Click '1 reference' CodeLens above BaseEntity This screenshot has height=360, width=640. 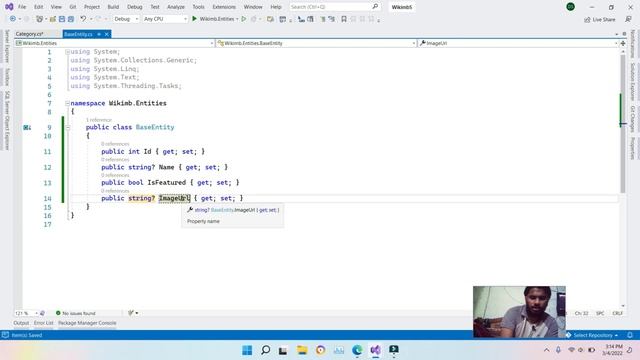(98, 120)
